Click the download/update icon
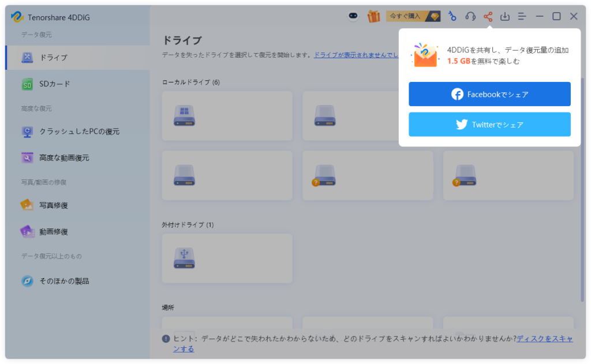This screenshot has height=364, width=591. click(504, 16)
